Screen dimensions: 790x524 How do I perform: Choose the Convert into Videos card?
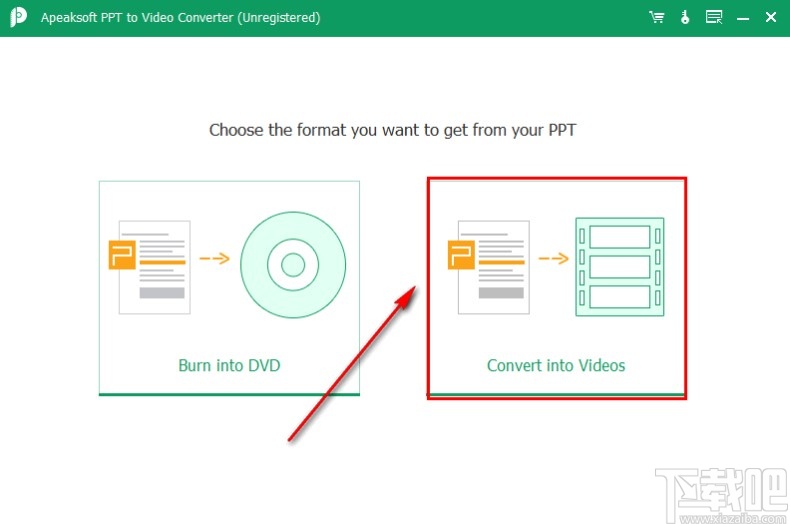(557, 288)
